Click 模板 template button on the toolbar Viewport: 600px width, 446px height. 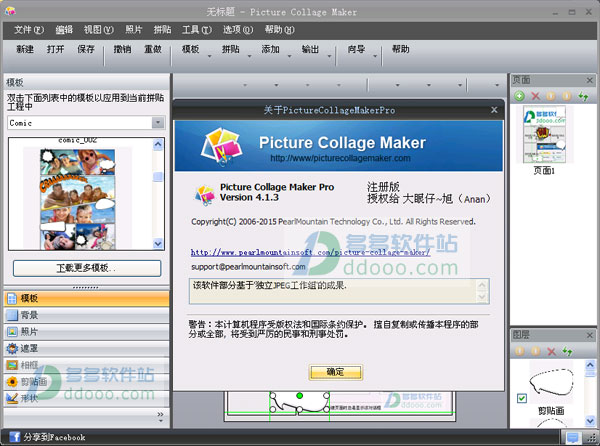pyautogui.click(x=190, y=49)
